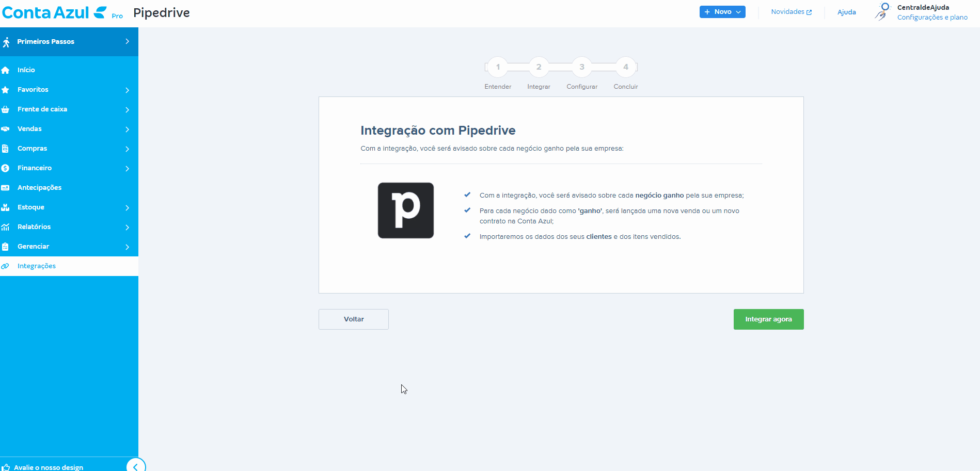Click the green Integrar agora button
980x471 pixels.
(768, 319)
